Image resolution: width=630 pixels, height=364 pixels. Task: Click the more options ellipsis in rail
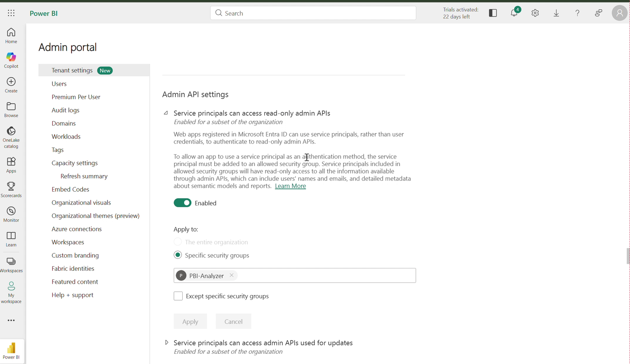(11, 320)
